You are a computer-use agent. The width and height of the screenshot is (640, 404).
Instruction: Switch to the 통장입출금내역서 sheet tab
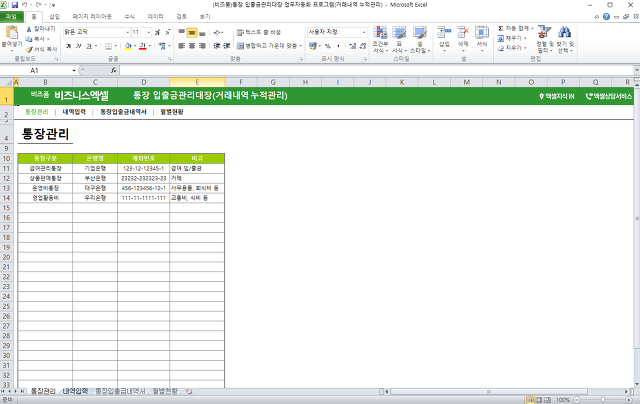tap(120, 391)
